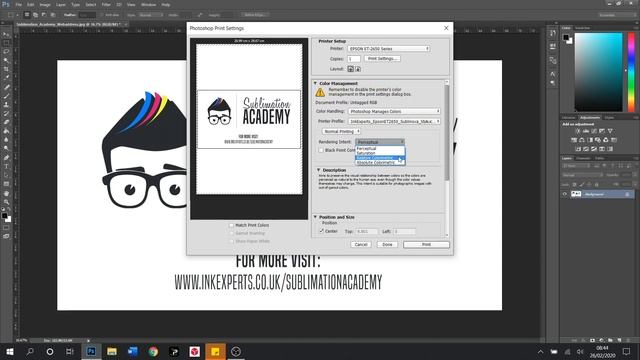640x360 pixels.
Task: Select the Crop tool
Action: click(6, 69)
